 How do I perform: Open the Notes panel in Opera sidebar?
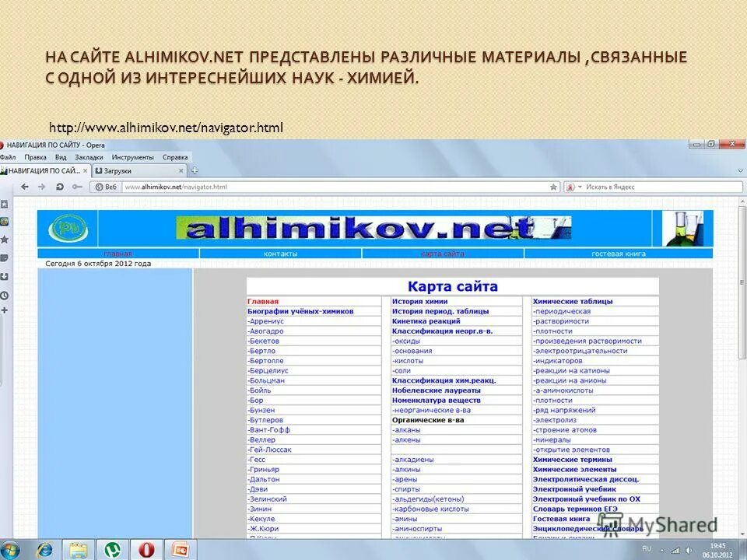(4, 258)
